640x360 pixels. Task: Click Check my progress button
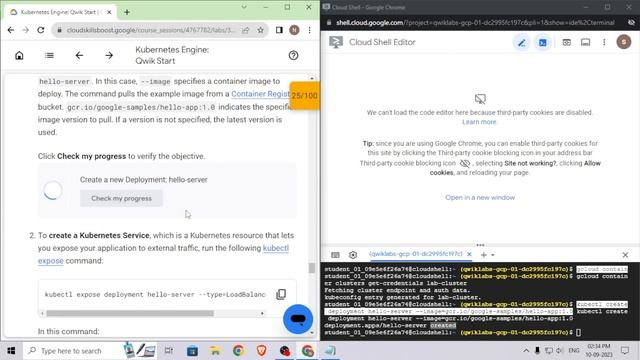point(121,198)
